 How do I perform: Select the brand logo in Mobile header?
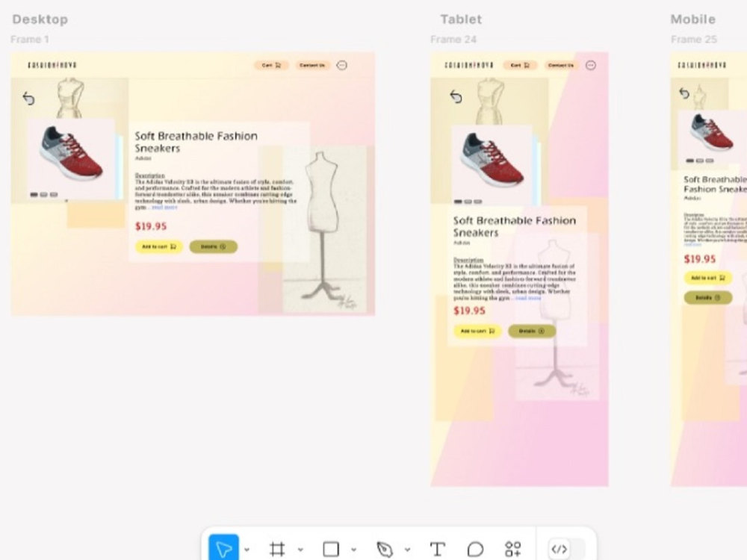(701, 65)
